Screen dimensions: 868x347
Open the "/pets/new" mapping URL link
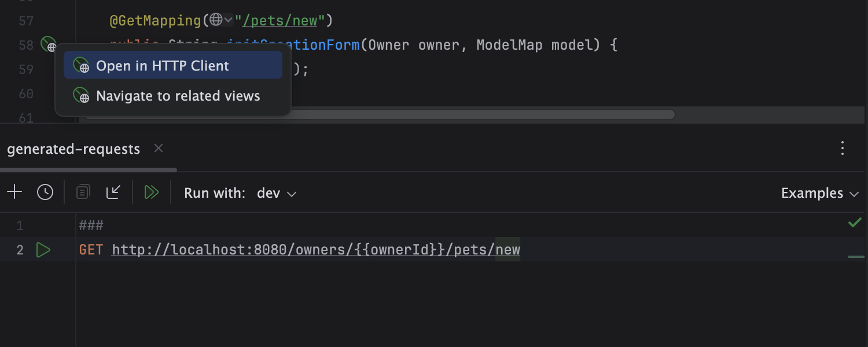280,21
